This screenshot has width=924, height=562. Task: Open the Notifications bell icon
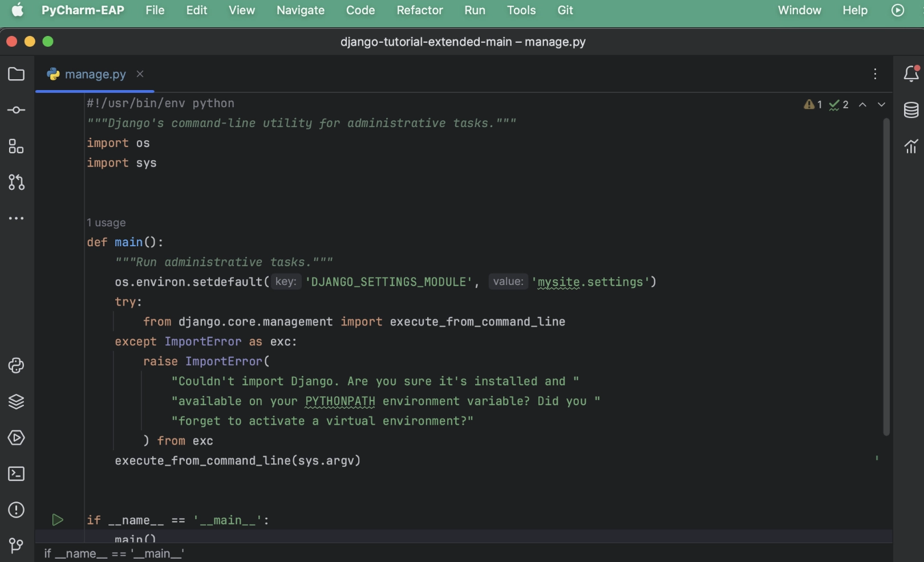pyautogui.click(x=911, y=74)
